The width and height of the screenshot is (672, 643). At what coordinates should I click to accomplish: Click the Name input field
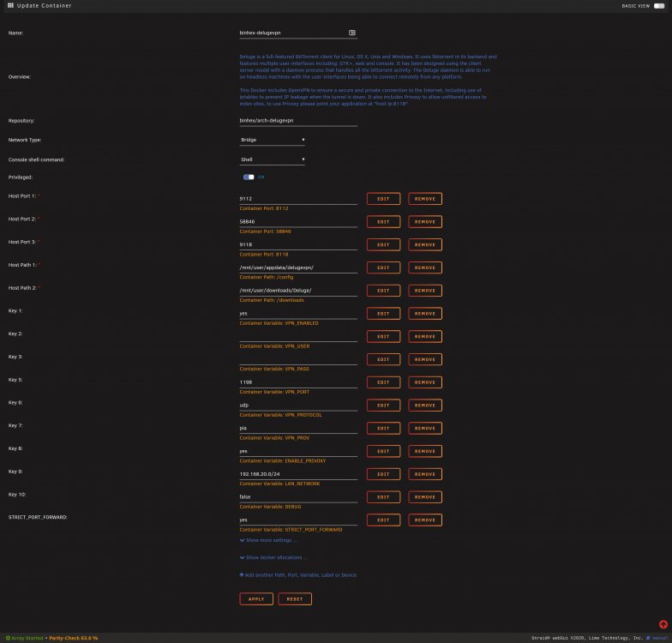[298, 33]
